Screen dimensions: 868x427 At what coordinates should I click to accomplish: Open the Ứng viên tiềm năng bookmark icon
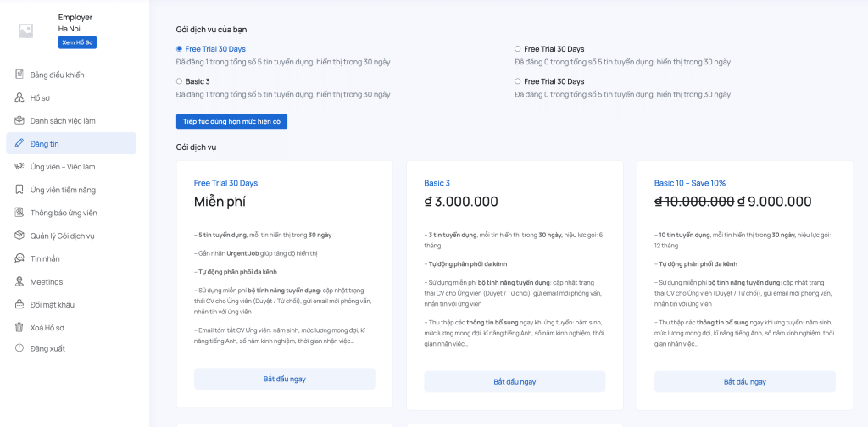coord(19,189)
